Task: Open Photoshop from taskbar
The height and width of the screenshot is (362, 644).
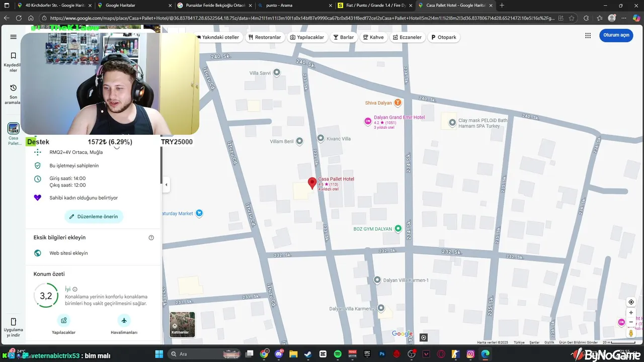Action: 382,354
